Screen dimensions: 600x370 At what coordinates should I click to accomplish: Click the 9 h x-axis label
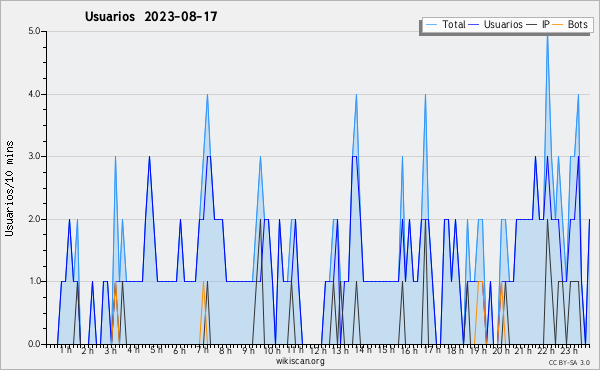pyautogui.click(x=248, y=351)
